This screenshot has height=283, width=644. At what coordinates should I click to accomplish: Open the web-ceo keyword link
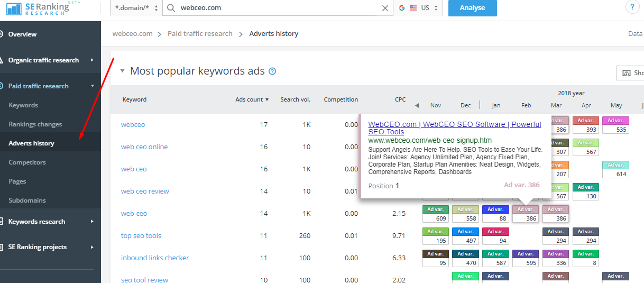(x=134, y=214)
